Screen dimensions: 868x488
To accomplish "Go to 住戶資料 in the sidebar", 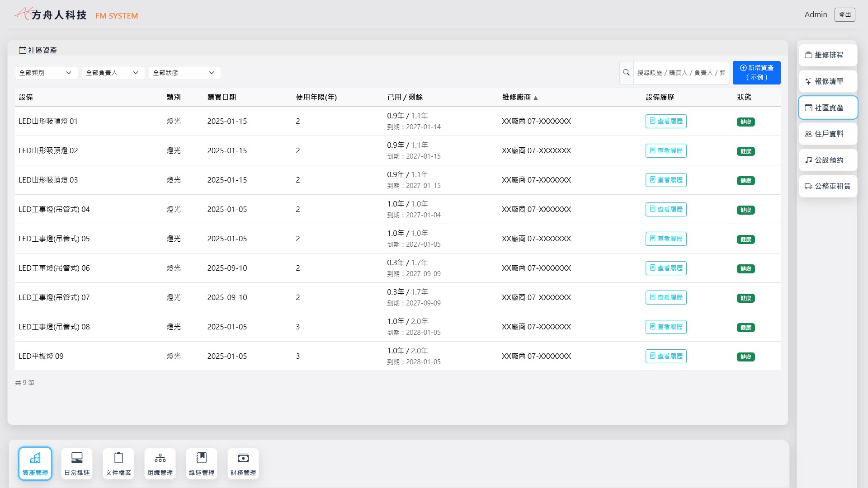I will 828,134.
